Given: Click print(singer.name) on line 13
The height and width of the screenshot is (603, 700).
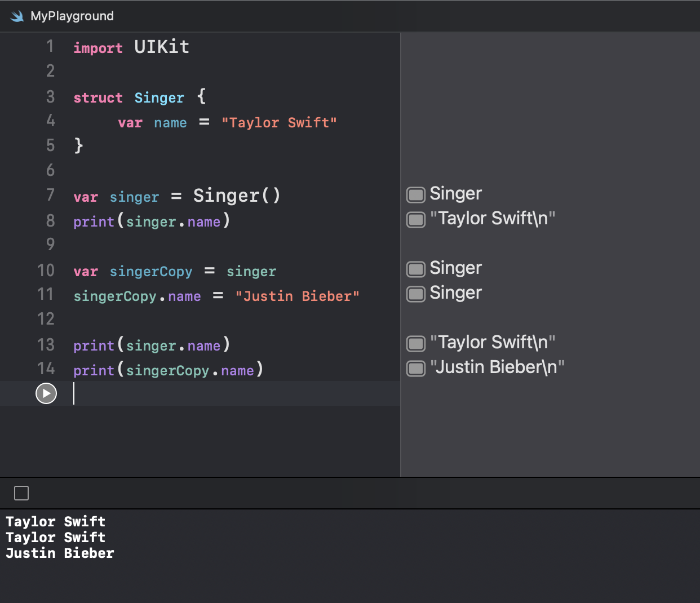Looking at the screenshot, I should coord(152,345).
